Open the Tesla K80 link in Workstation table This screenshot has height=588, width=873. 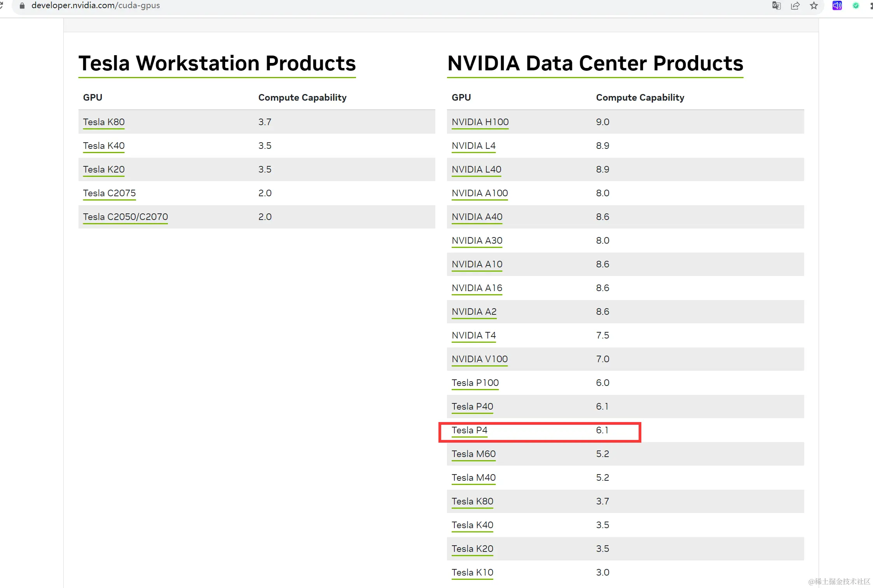(104, 122)
